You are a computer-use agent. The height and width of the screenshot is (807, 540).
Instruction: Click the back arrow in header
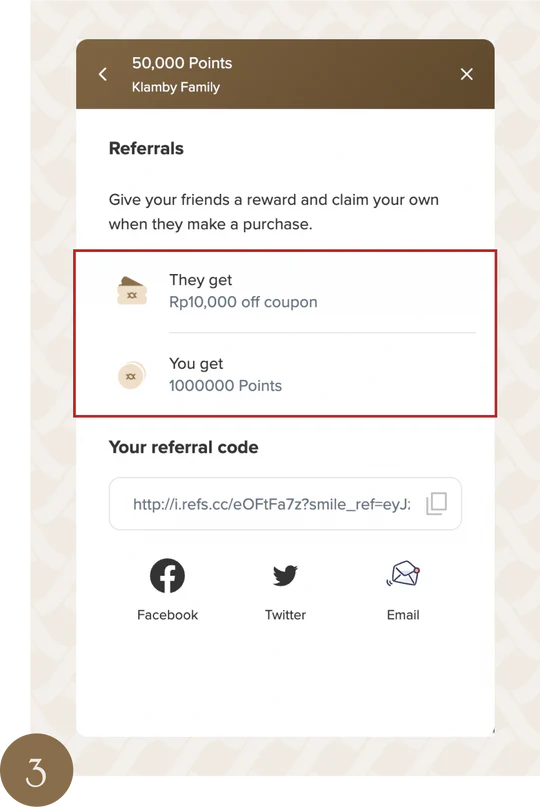103,74
